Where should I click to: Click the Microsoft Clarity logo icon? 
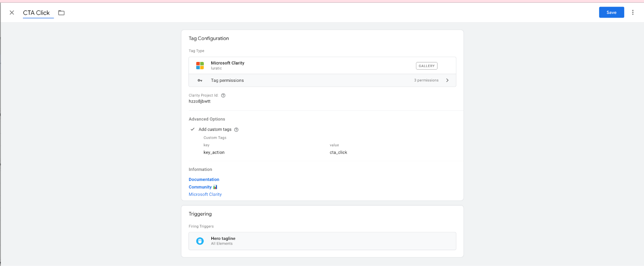click(200, 66)
